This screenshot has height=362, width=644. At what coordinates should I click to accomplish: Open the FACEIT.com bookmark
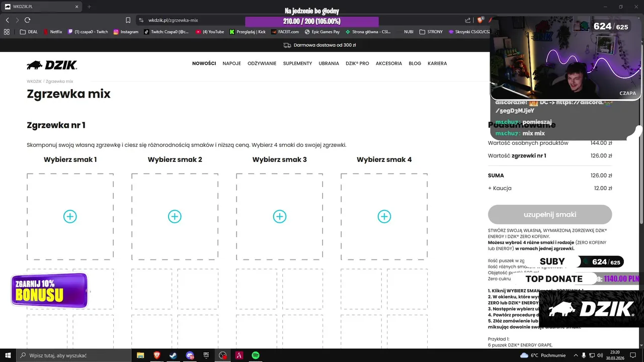pos(285,32)
